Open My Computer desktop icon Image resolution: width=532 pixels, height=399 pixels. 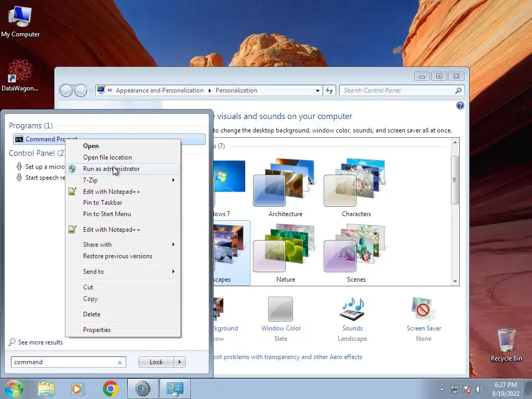click(x=20, y=21)
